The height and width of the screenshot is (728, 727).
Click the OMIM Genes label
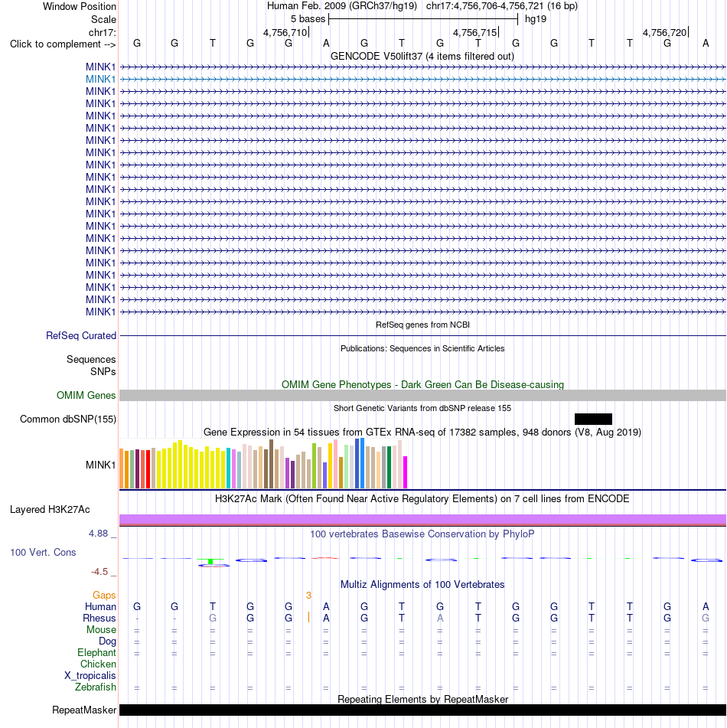(x=86, y=395)
